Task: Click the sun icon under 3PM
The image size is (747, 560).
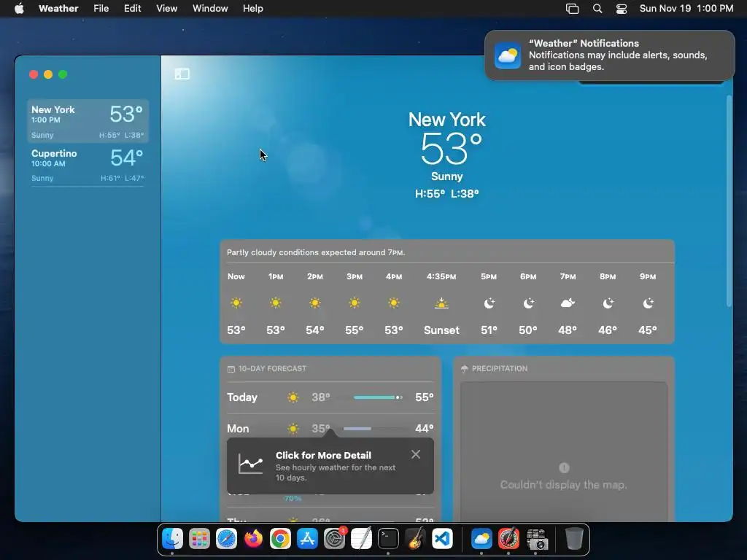Action: point(354,303)
